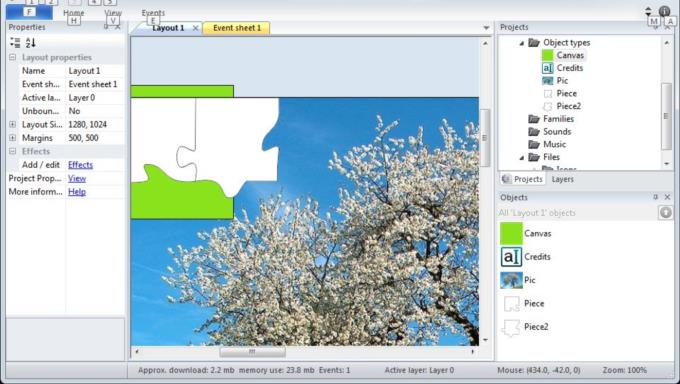The image size is (680, 384).
Task: Click the about info icon at top right
Action: [664, 11]
